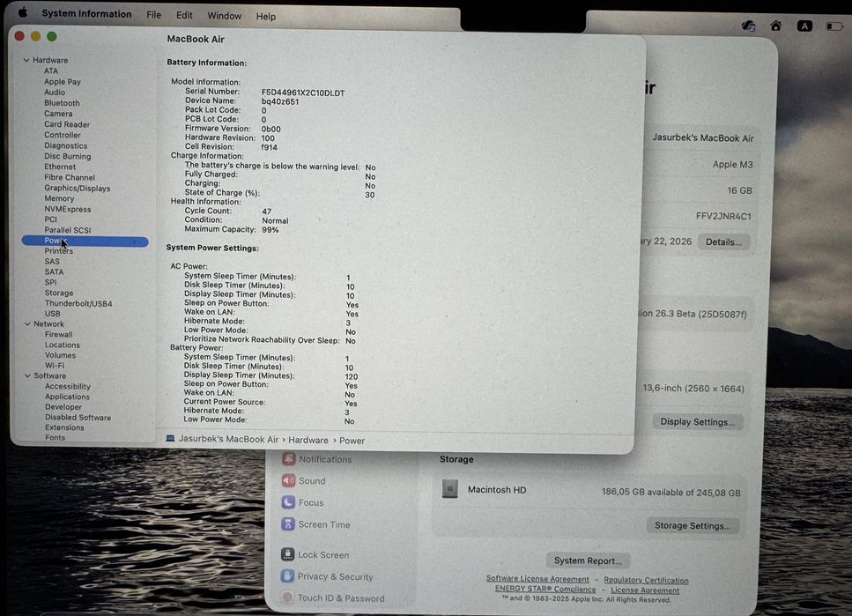852x616 pixels.
Task: Collapse the Hardware section
Action: click(26, 60)
